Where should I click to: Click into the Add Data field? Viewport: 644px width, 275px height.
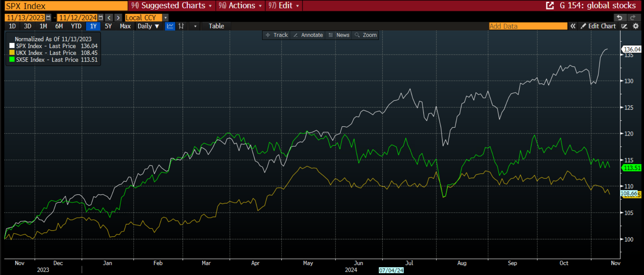pos(528,26)
